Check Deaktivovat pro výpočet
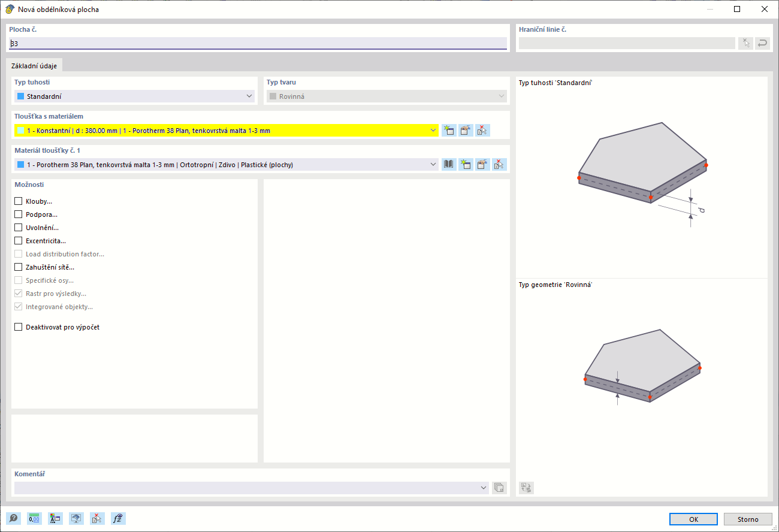Screen dimensions: 779x532 coord(19,327)
